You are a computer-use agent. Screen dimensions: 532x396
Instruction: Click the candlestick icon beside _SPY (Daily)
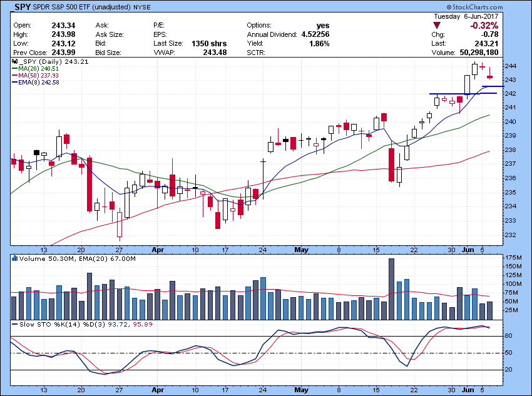(14, 62)
